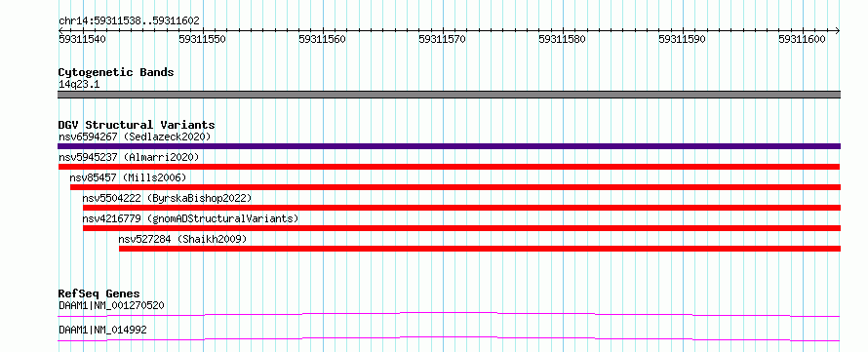The width and height of the screenshot is (868, 352).
Task: Select gene label DAAM1|NM_014992
Action: click(x=102, y=330)
